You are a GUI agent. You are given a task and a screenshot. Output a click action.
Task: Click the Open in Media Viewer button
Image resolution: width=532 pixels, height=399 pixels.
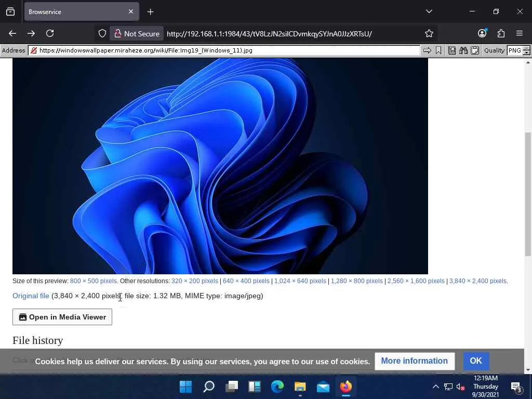click(x=62, y=317)
